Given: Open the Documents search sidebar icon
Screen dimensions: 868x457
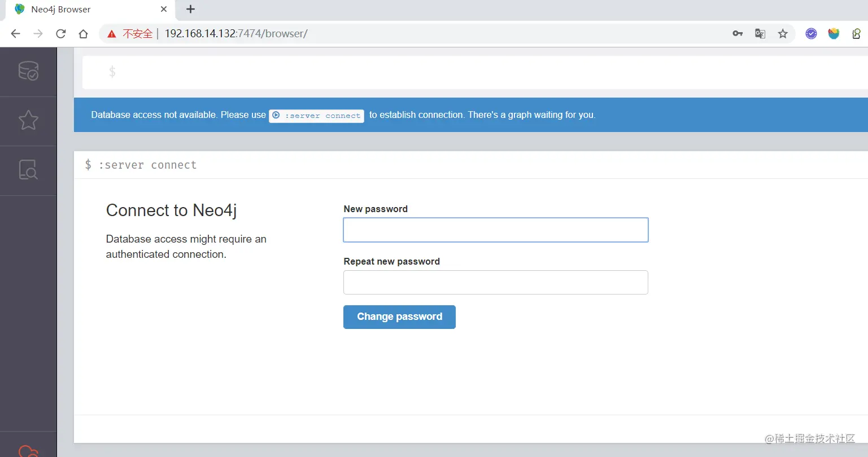Looking at the screenshot, I should click(x=28, y=170).
